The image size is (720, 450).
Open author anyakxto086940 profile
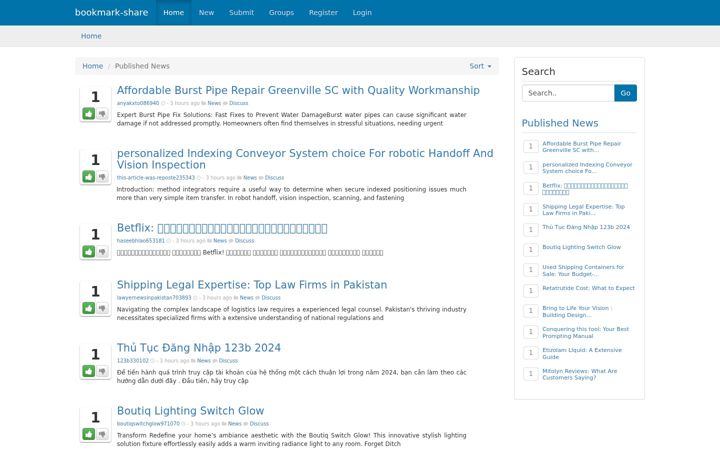tap(138, 103)
